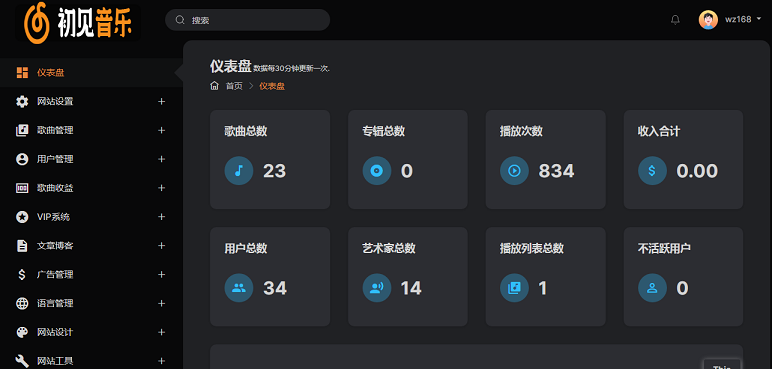Click the 网站设计 sidebar label
The width and height of the screenshot is (772, 369).
point(55,332)
